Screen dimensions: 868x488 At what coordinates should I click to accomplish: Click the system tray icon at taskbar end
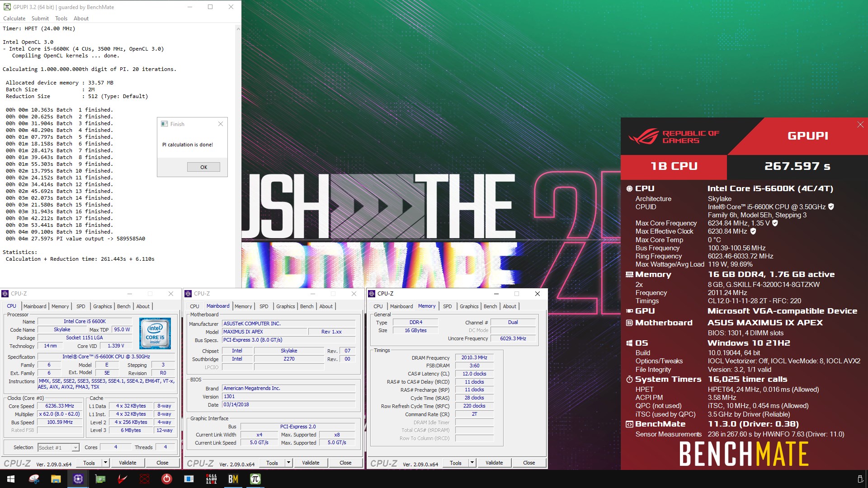pos(860,479)
